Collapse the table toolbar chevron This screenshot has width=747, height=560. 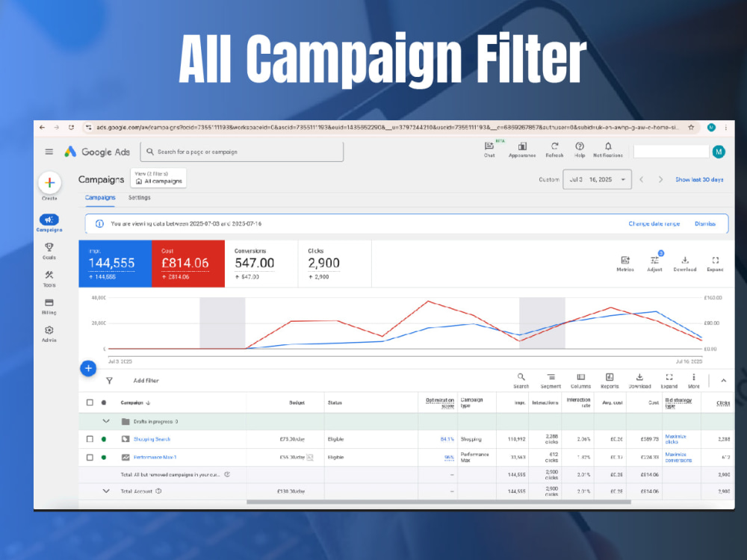pyautogui.click(x=723, y=381)
